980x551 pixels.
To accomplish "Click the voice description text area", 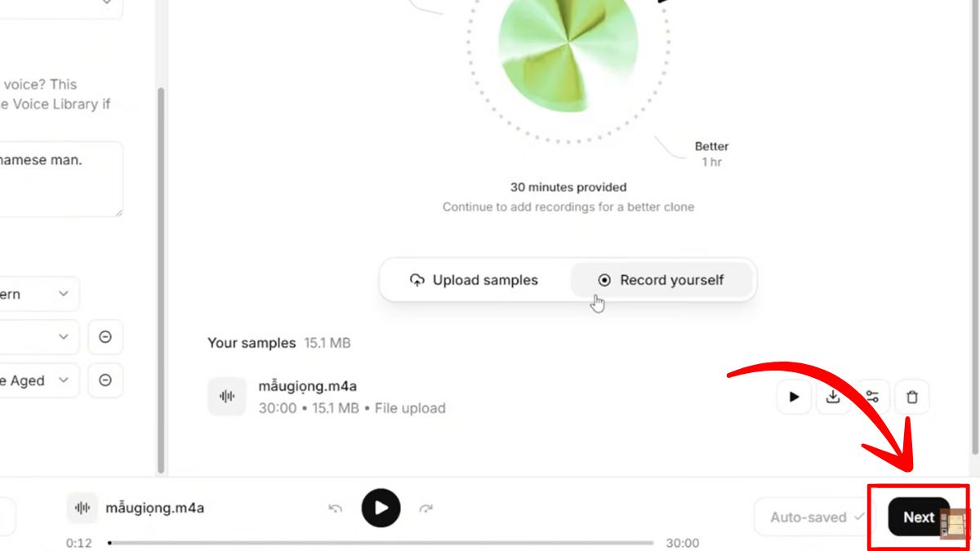I will click(60, 179).
